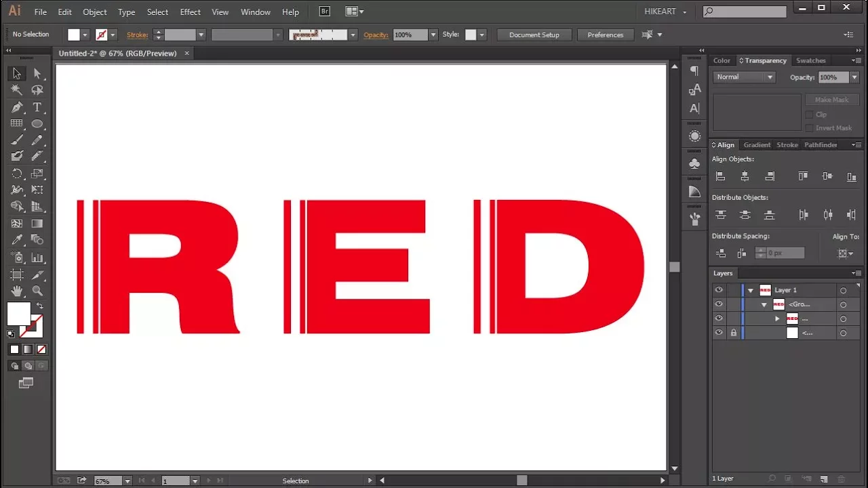Select the Rotate tool
The width and height of the screenshot is (868, 488).
click(17, 174)
